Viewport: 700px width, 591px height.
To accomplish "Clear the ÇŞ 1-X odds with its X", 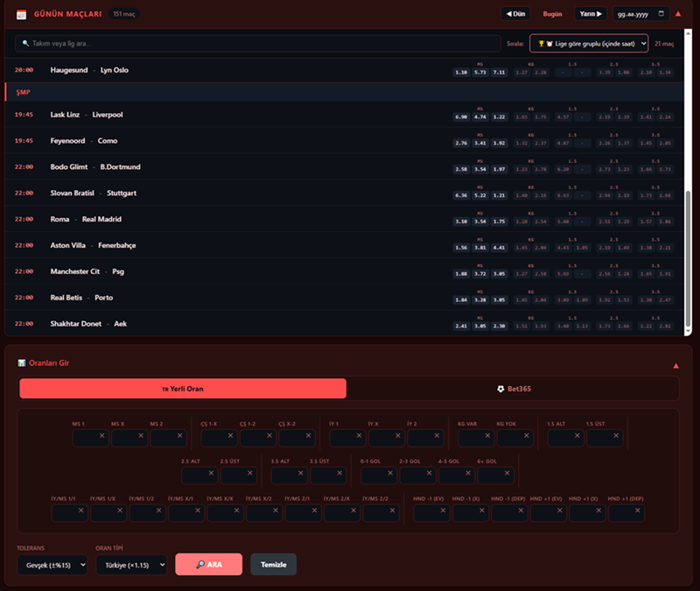I will 231,435.
